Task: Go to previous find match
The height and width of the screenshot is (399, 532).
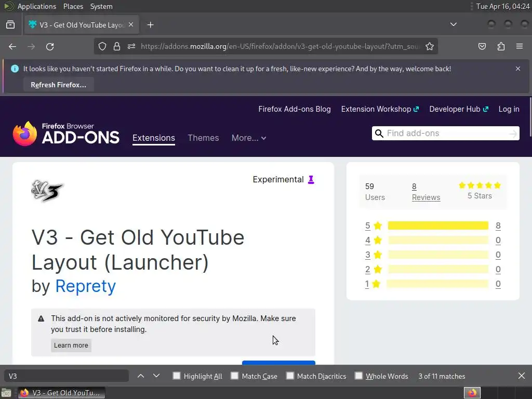Action: (x=140, y=376)
